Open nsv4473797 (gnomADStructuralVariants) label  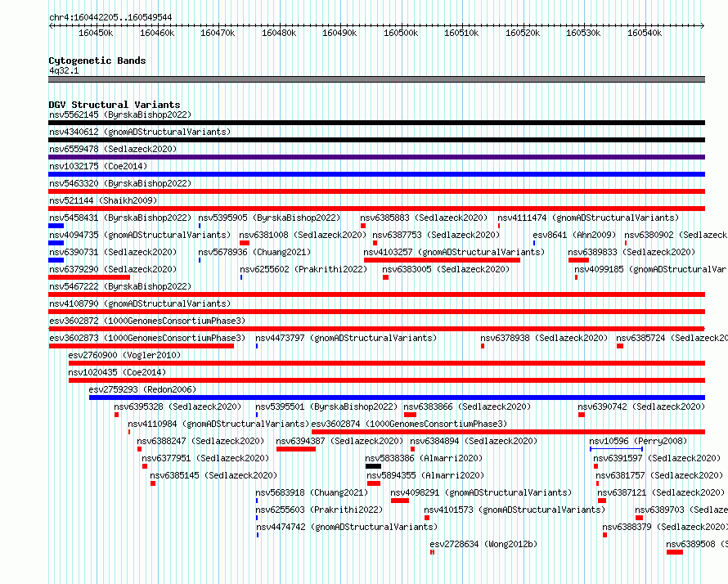click(346, 338)
